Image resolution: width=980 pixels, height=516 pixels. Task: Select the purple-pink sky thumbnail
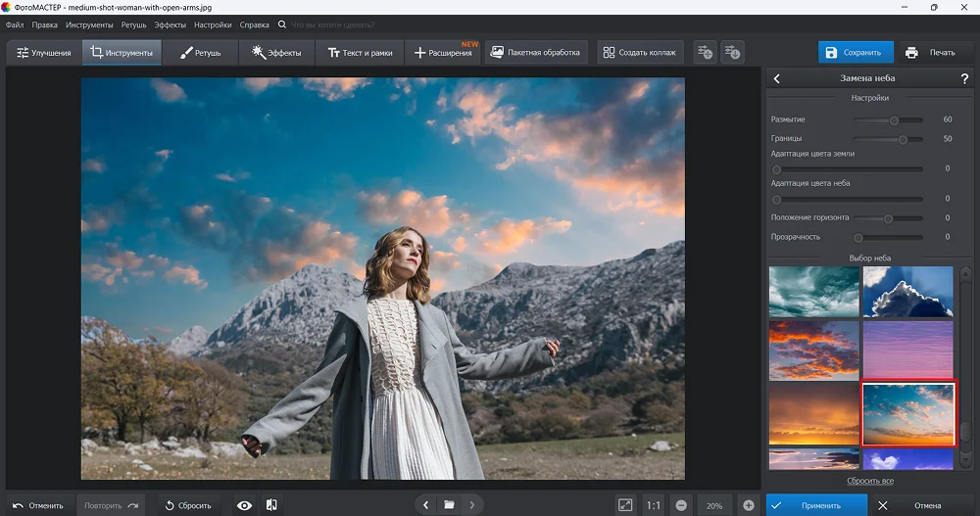907,351
